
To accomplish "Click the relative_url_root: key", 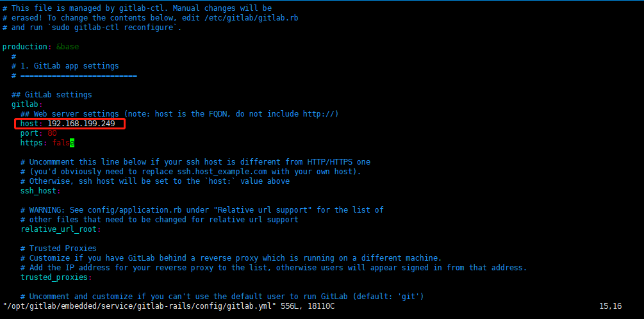I will click(61, 229).
